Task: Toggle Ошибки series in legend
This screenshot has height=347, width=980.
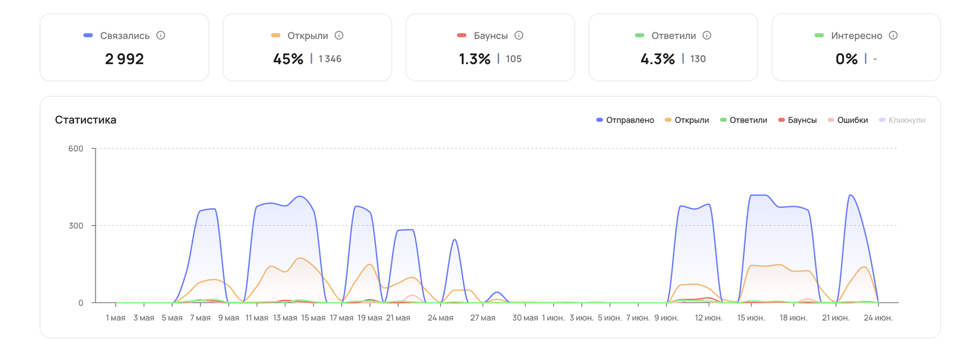Action: [x=848, y=120]
